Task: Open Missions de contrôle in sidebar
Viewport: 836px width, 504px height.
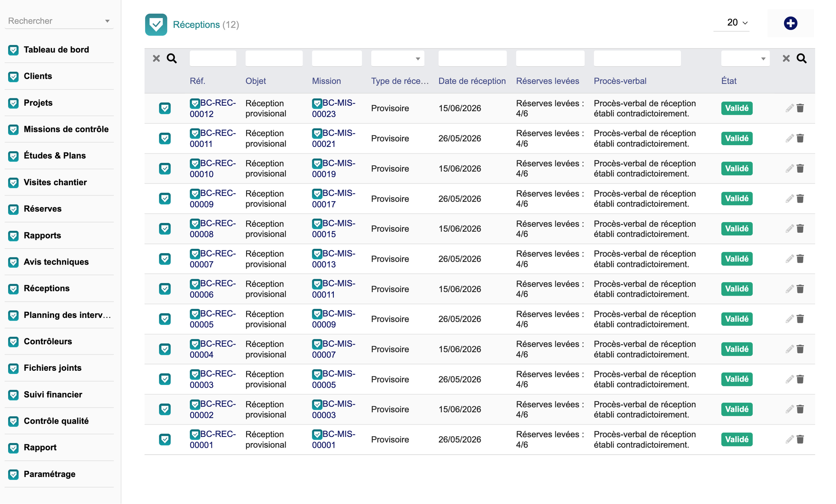Action: [x=66, y=129]
